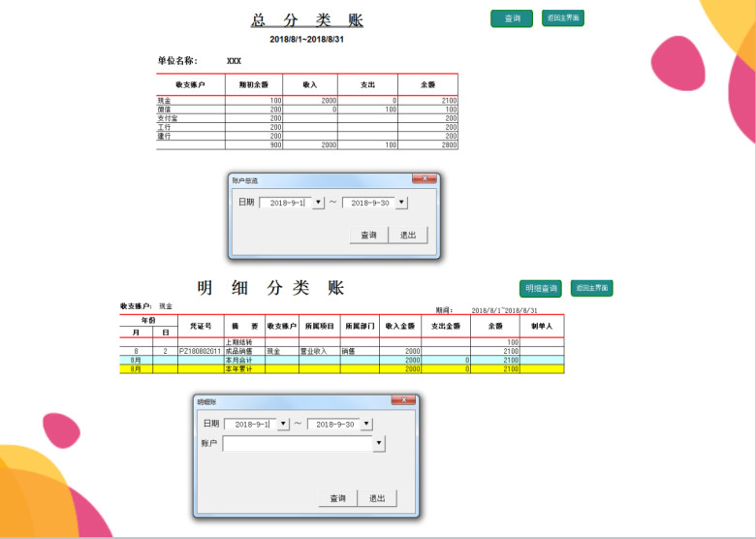The image size is (756, 539).
Task: Click the 摘要 column header
Action: [x=244, y=326]
